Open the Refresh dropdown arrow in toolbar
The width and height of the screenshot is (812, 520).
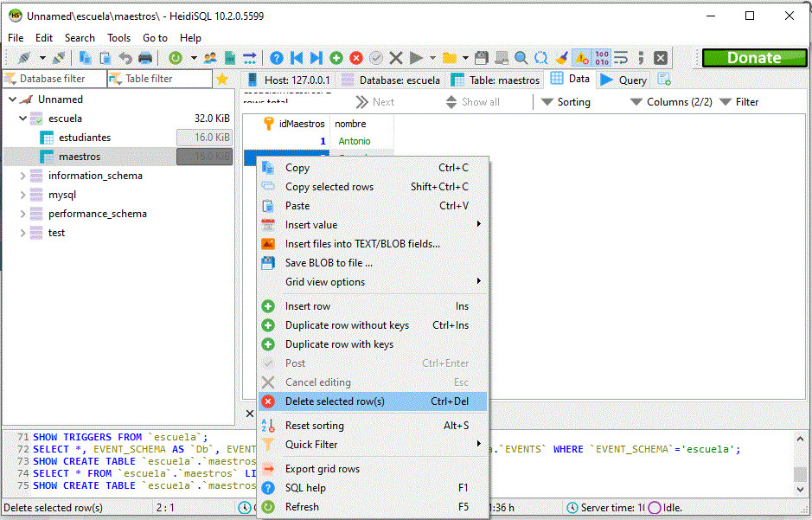point(194,58)
